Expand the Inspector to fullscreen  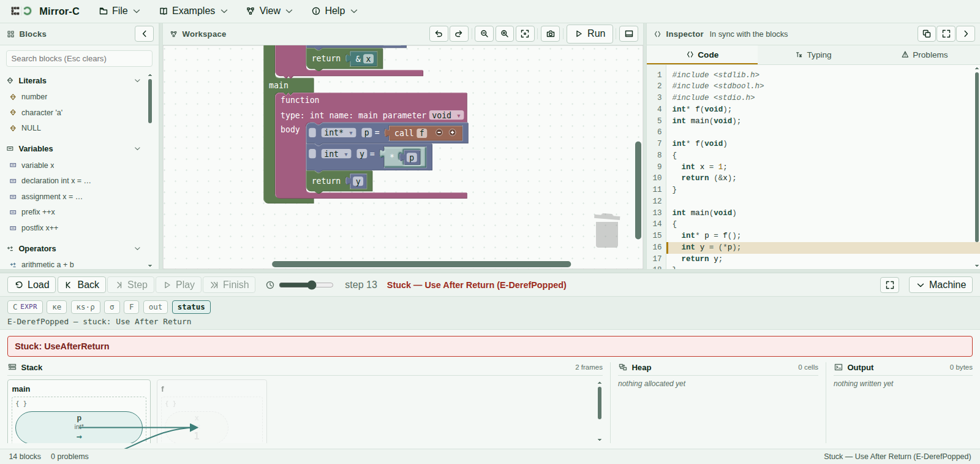pos(946,34)
